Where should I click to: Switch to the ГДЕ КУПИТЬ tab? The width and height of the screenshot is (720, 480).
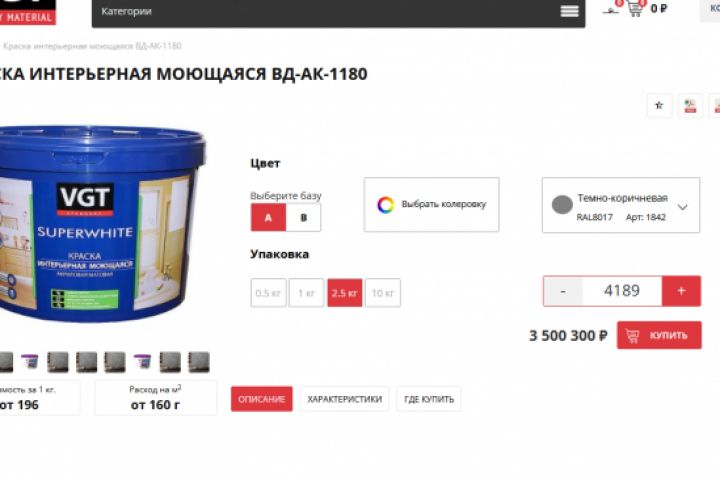pos(429,399)
